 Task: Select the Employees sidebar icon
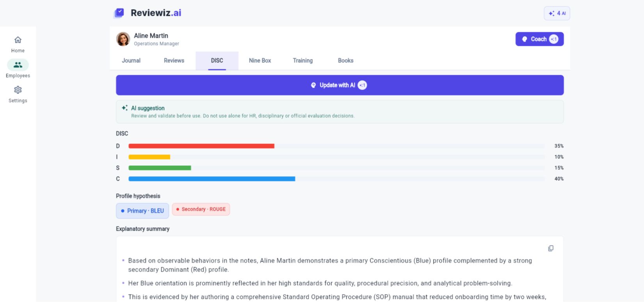pos(18,65)
